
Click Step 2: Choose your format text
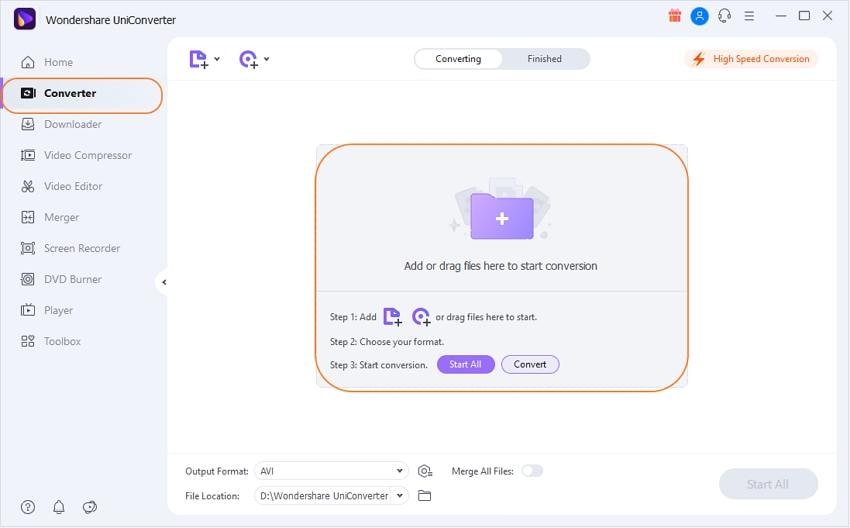(x=387, y=342)
